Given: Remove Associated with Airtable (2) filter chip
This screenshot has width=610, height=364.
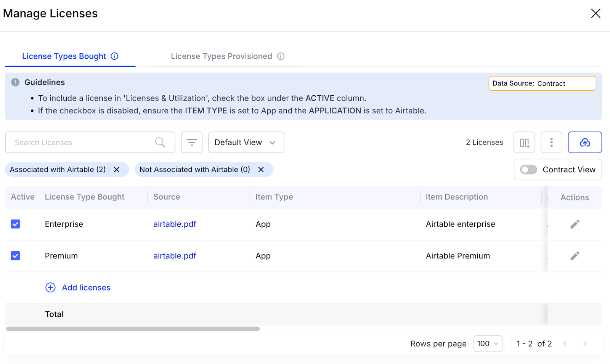Looking at the screenshot, I should [x=117, y=170].
